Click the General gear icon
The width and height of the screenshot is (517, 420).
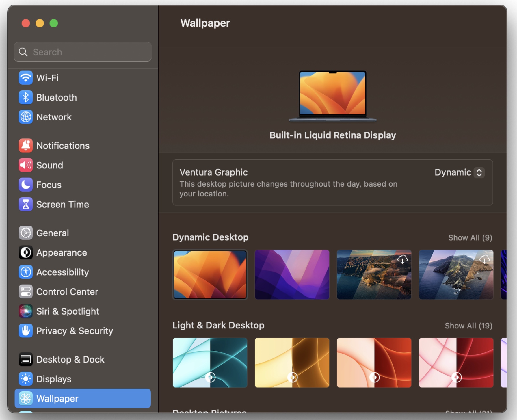[26, 233]
